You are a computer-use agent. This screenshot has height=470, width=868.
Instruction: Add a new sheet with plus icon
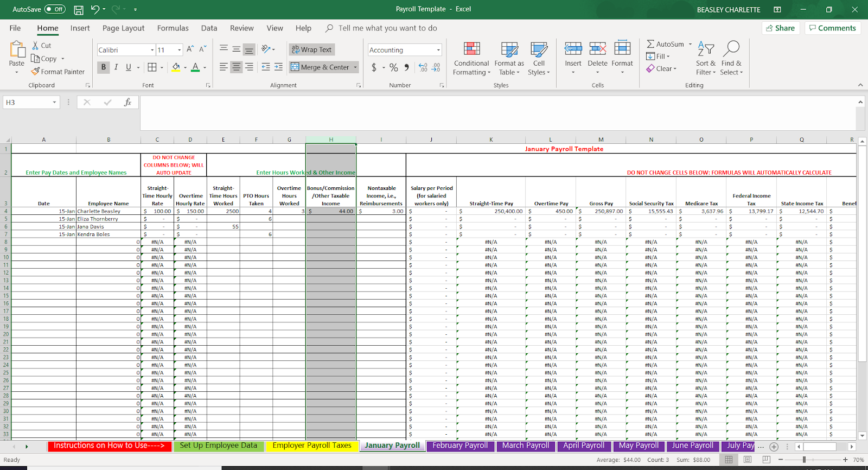[774, 447]
